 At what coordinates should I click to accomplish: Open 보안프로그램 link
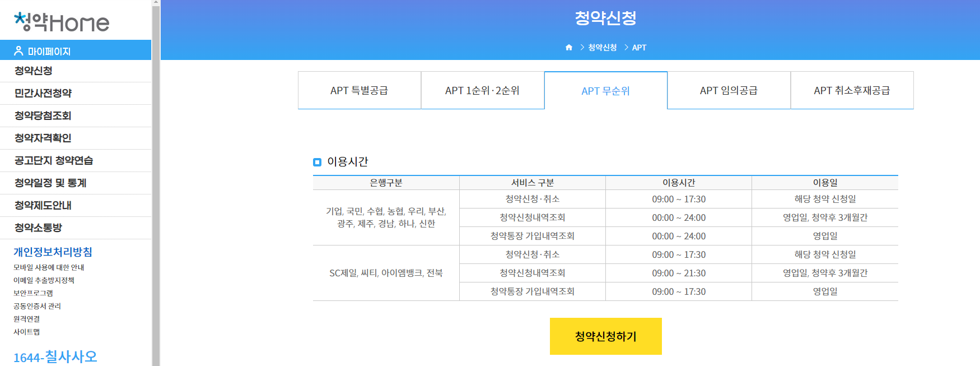tap(33, 294)
